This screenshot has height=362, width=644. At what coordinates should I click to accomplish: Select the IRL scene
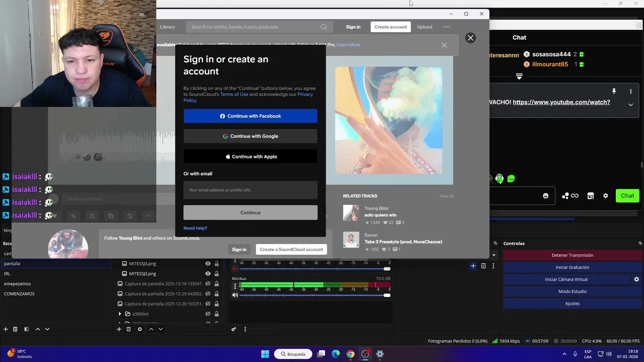pos(56,274)
